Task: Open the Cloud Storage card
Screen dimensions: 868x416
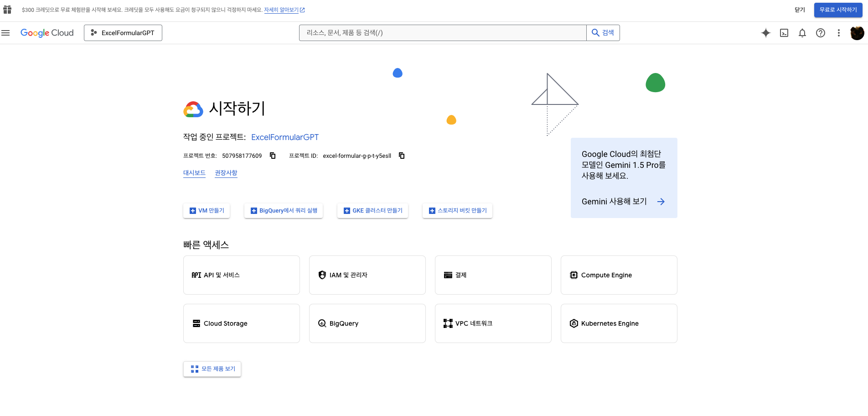Action: 242,323
